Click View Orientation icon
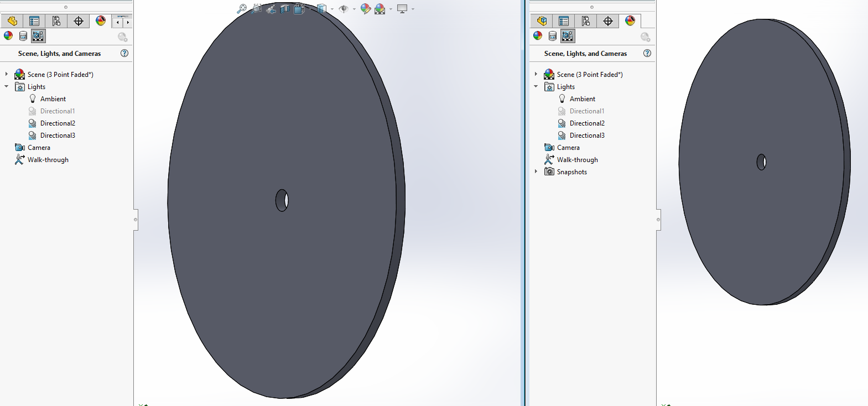This screenshot has width=868, height=406. 299,9
